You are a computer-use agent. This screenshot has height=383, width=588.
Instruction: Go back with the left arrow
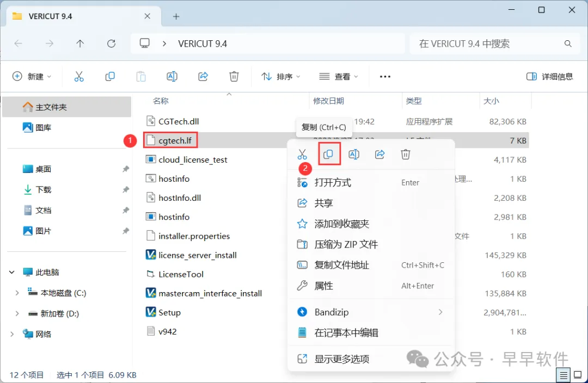point(18,44)
